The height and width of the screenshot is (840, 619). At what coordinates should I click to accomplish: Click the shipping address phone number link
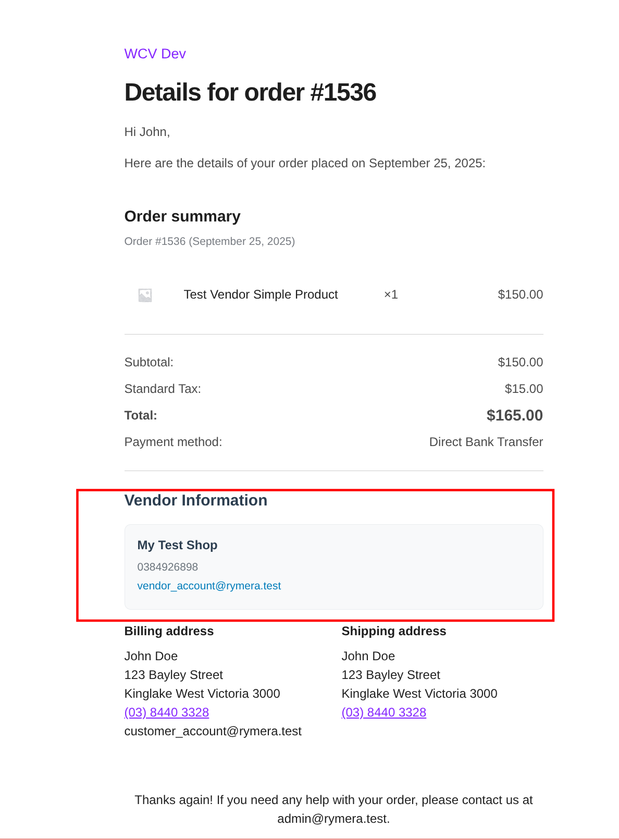pyautogui.click(x=383, y=712)
